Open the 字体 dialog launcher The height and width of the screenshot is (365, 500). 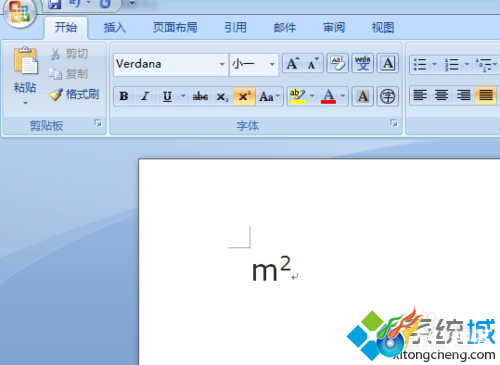(394, 123)
